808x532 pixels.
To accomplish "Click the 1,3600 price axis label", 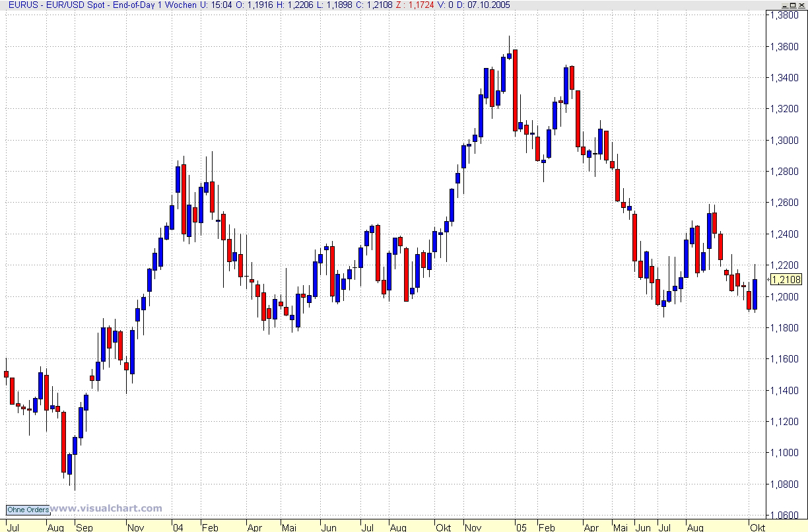I will pyautogui.click(x=785, y=46).
